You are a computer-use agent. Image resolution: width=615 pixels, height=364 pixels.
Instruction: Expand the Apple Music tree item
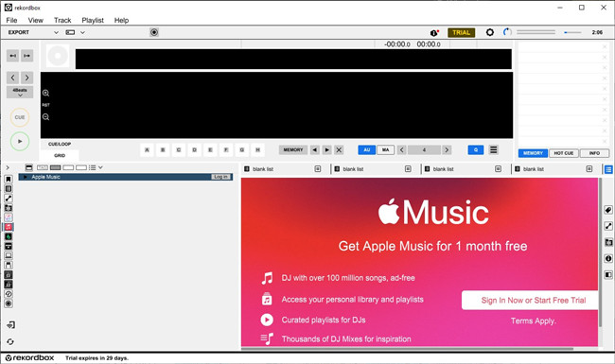26,177
